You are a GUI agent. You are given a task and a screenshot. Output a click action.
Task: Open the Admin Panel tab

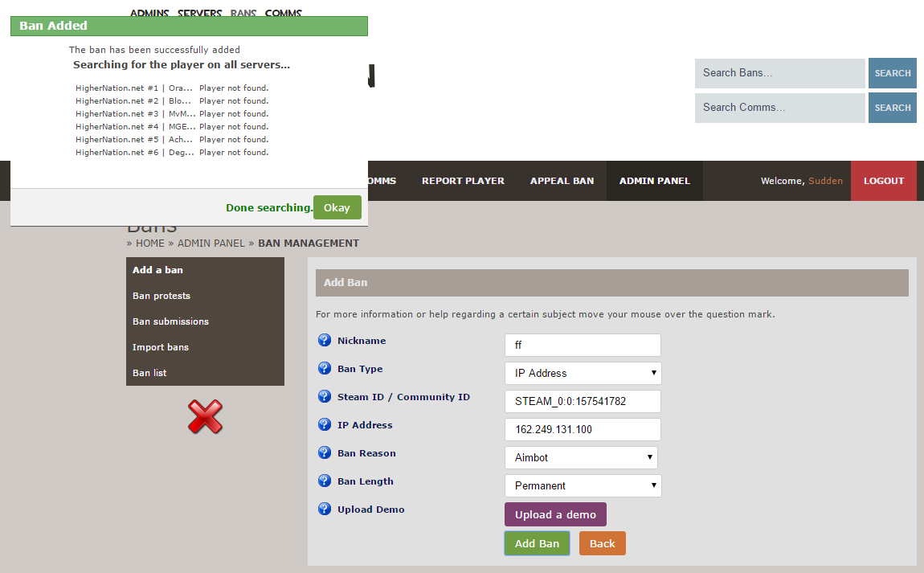point(655,181)
